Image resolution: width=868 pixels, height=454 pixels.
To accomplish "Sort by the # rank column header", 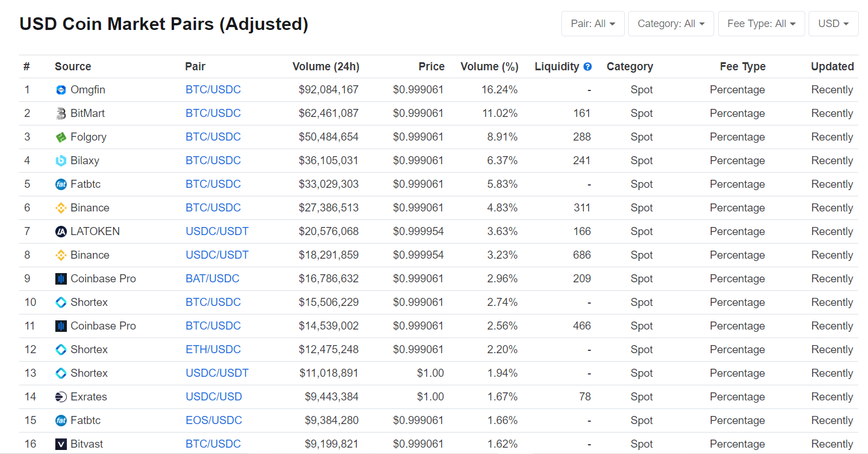I will [27, 67].
